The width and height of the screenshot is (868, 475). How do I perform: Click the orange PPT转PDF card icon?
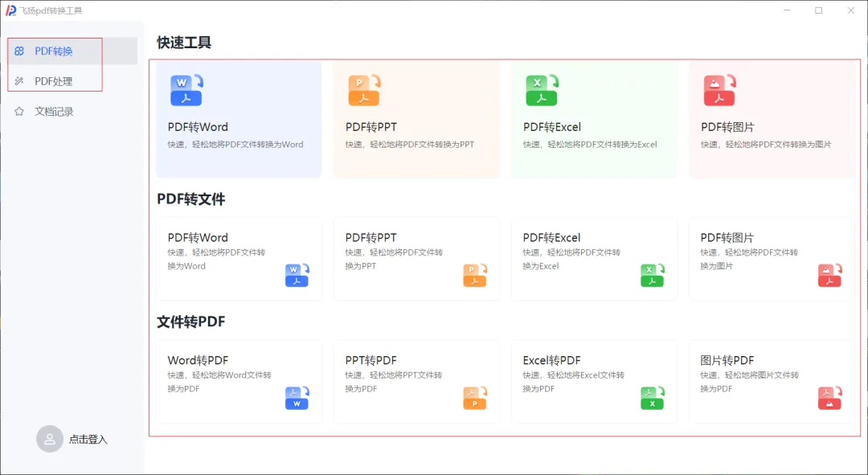pyautogui.click(x=474, y=398)
